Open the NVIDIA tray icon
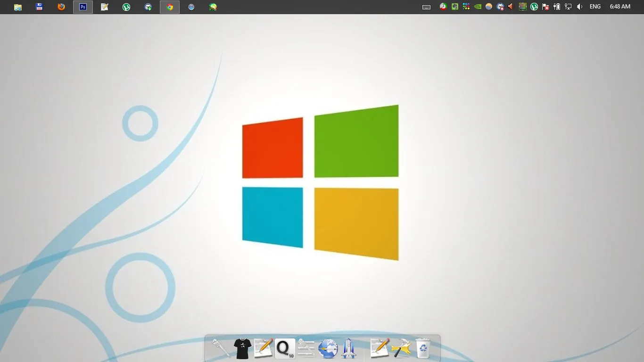 click(478, 7)
